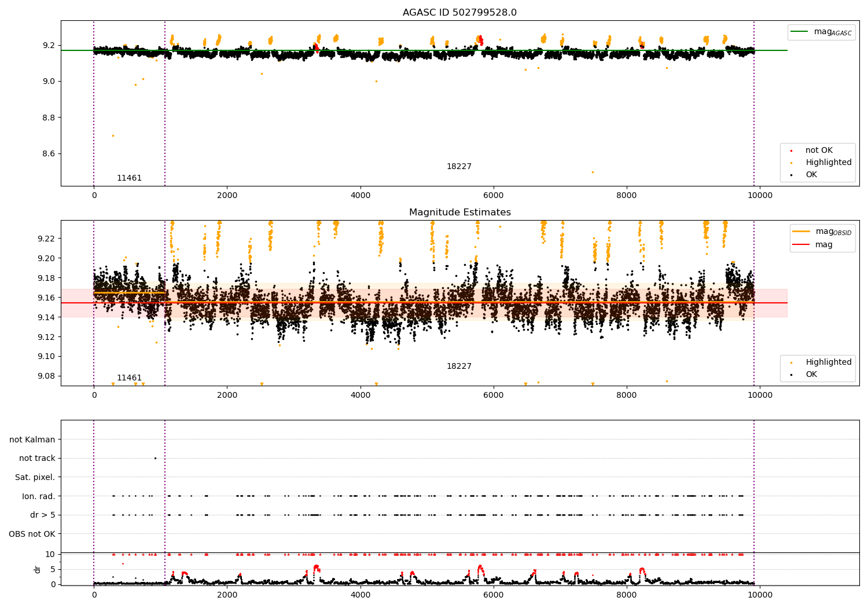
Task: Click x-axis tick '4000' under Magnitude Estimates plot
Action: [x=361, y=395]
